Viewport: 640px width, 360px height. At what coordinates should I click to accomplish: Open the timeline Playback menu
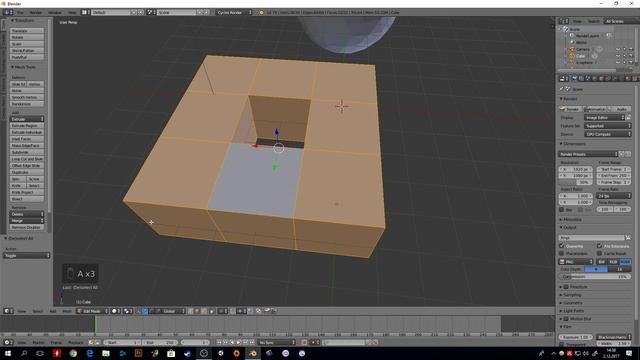tap(76, 342)
